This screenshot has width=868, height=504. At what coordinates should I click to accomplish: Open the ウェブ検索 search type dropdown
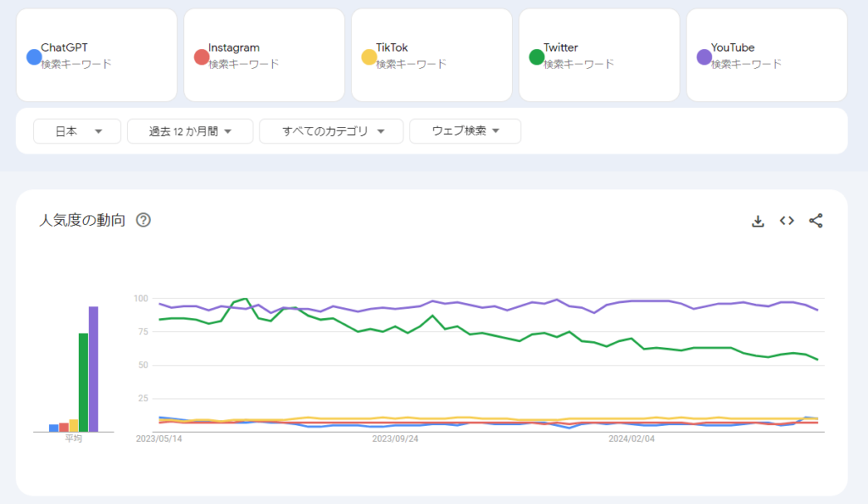(465, 132)
